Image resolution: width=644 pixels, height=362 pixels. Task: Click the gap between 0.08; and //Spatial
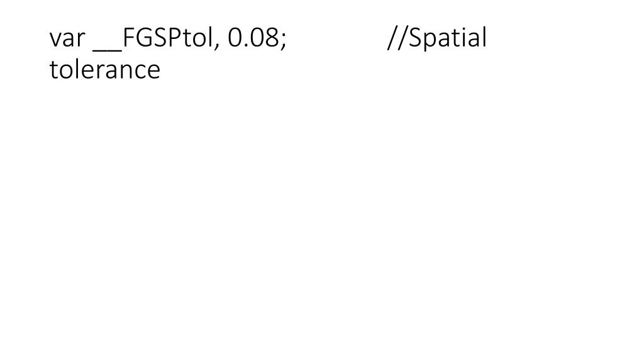click(337, 38)
